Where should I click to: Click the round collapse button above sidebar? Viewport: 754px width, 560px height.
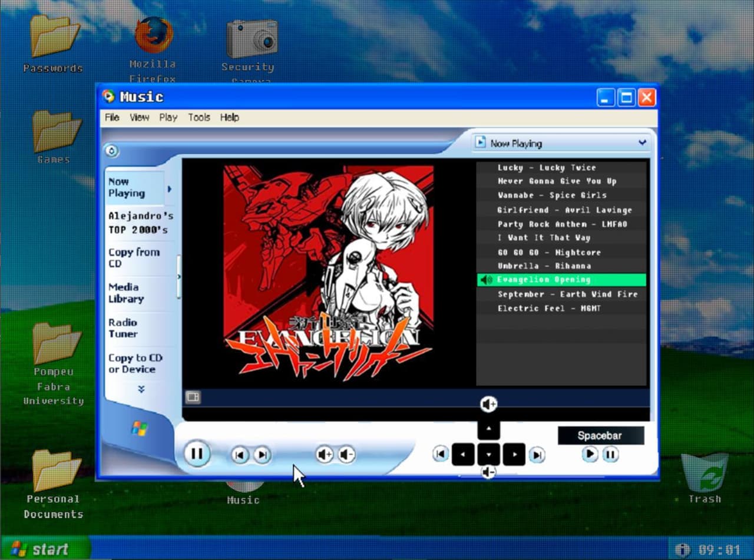[x=112, y=151]
